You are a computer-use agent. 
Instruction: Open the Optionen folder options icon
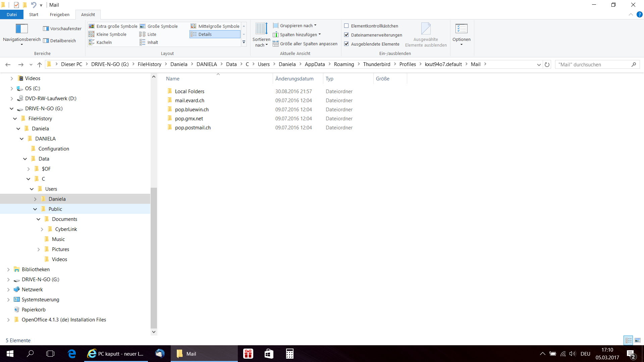pyautogui.click(x=461, y=29)
